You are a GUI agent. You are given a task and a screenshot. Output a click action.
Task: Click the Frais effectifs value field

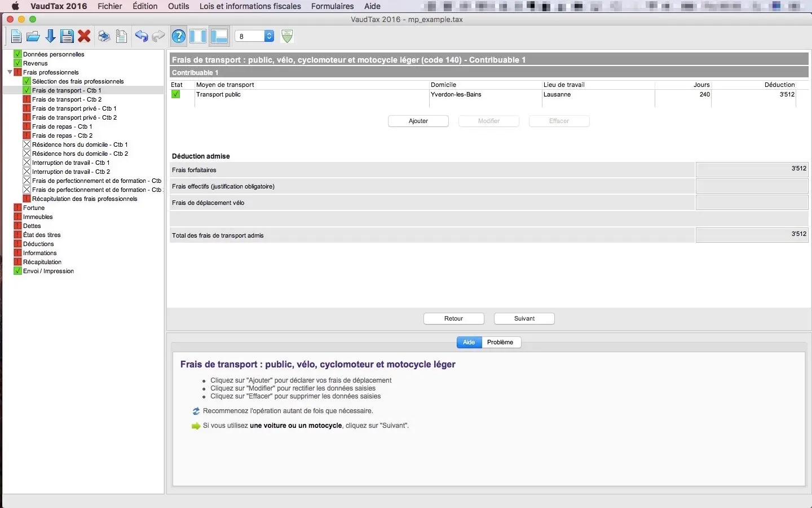click(752, 186)
